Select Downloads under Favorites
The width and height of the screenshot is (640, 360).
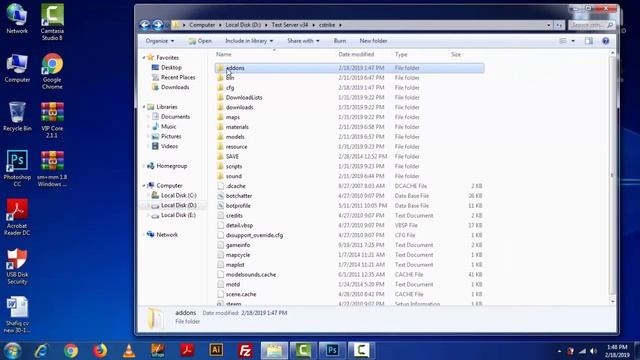(x=175, y=87)
